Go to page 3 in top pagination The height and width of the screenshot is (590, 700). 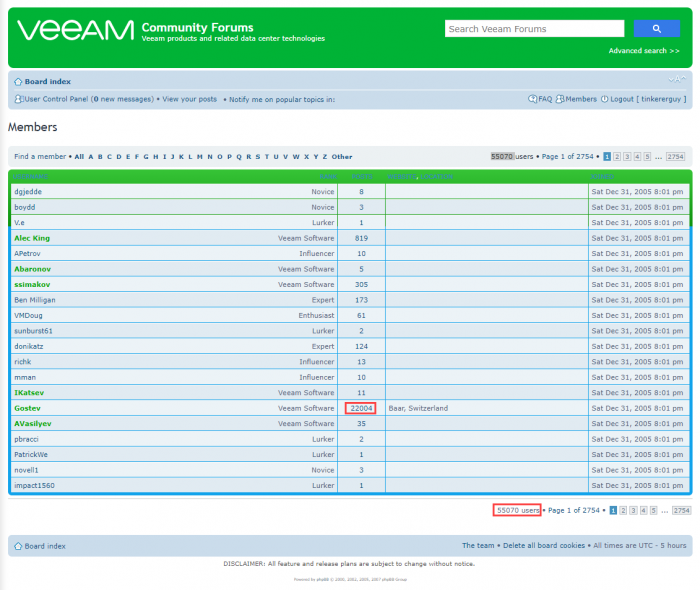coord(627,157)
